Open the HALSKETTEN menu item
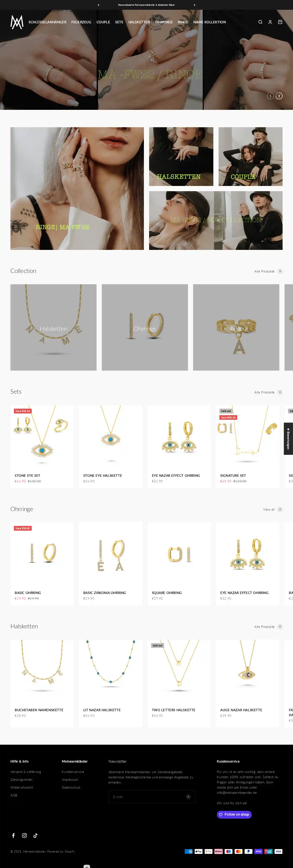This screenshot has width=293, height=868. click(x=139, y=22)
